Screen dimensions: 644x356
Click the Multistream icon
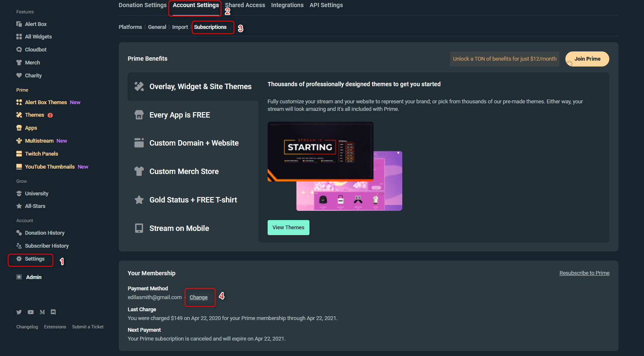click(19, 141)
